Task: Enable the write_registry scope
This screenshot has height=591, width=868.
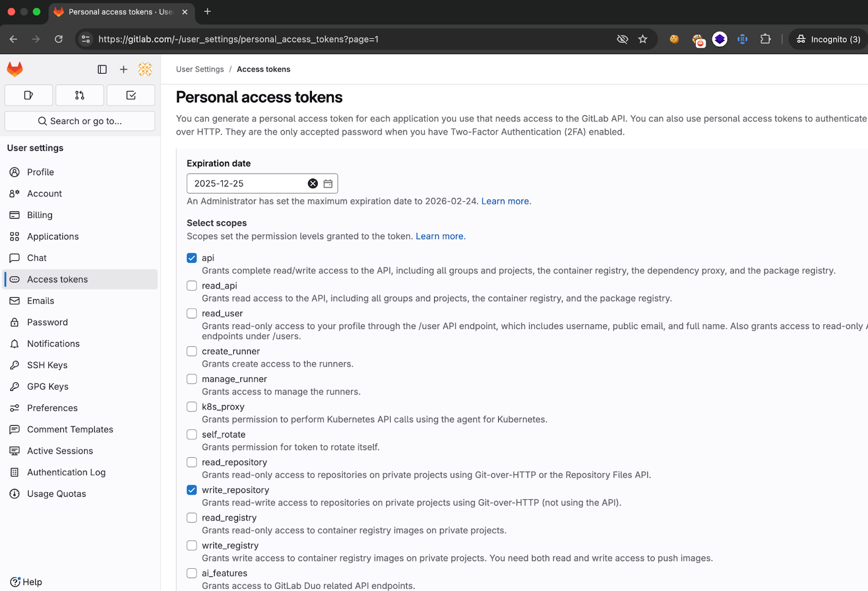Action: (x=192, y=545)
